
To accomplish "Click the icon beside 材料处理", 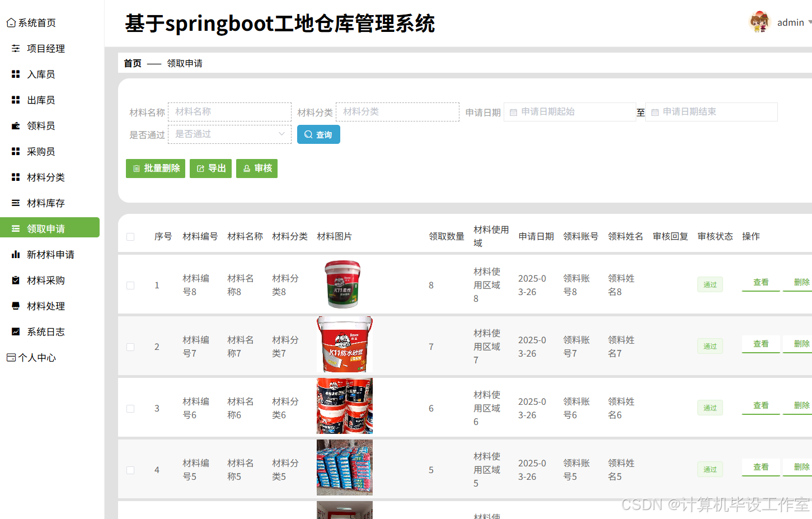I will (16, 306).
